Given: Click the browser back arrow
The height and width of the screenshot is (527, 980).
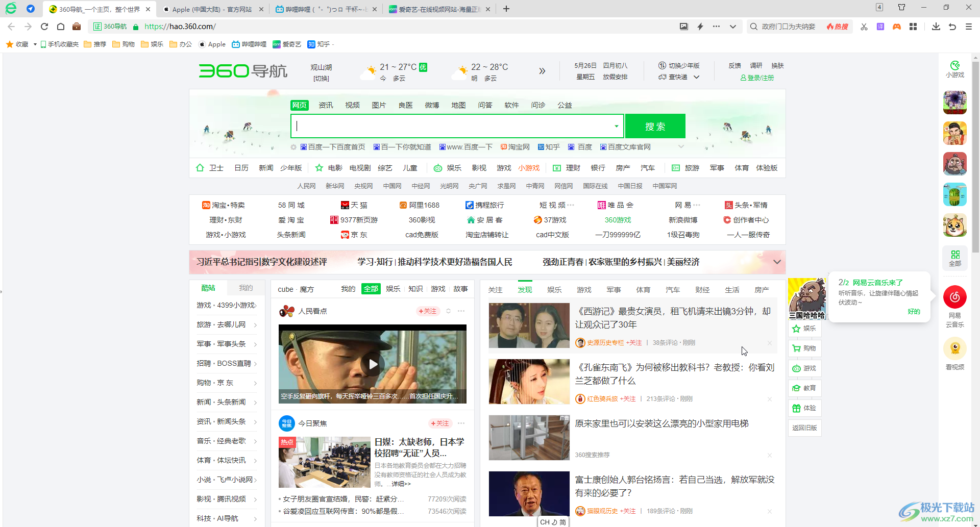Looking at the screenshot, I should point(11,27).
